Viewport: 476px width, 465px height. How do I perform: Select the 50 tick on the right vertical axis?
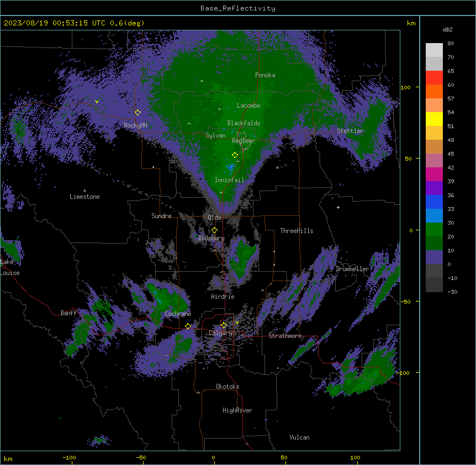408,158
